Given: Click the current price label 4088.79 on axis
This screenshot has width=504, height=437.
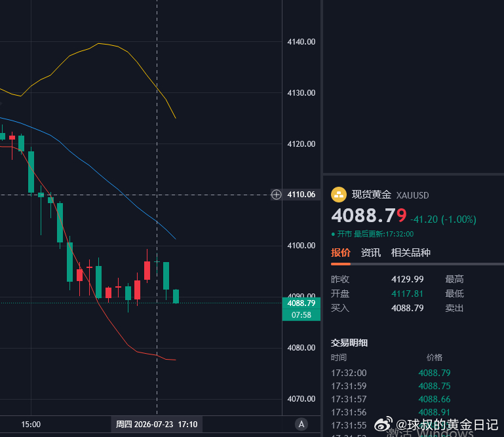Looking at the screenshot, I should click(301, 303).
